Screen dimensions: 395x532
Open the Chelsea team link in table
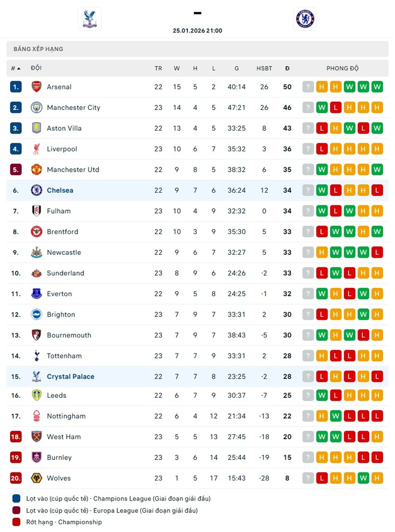60,190
